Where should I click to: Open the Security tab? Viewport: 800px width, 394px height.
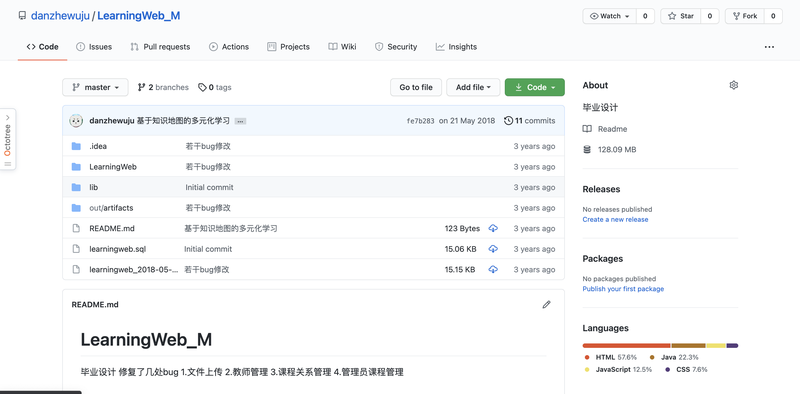click(396, 46)
